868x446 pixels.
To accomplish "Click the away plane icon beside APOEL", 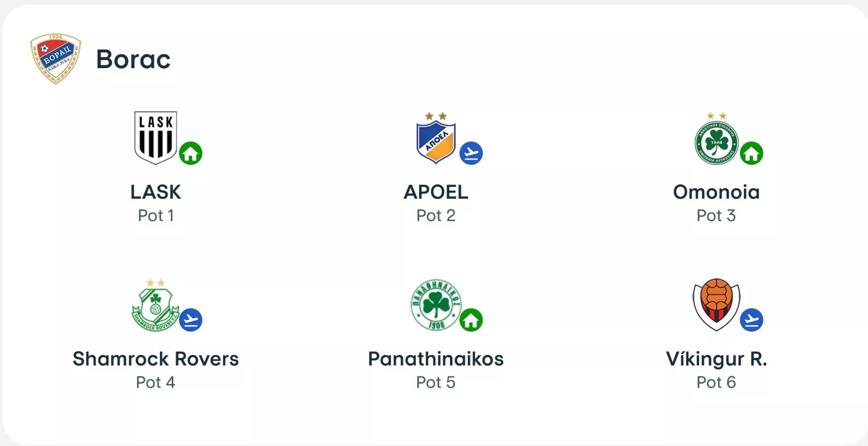I will tap(471, 153).
